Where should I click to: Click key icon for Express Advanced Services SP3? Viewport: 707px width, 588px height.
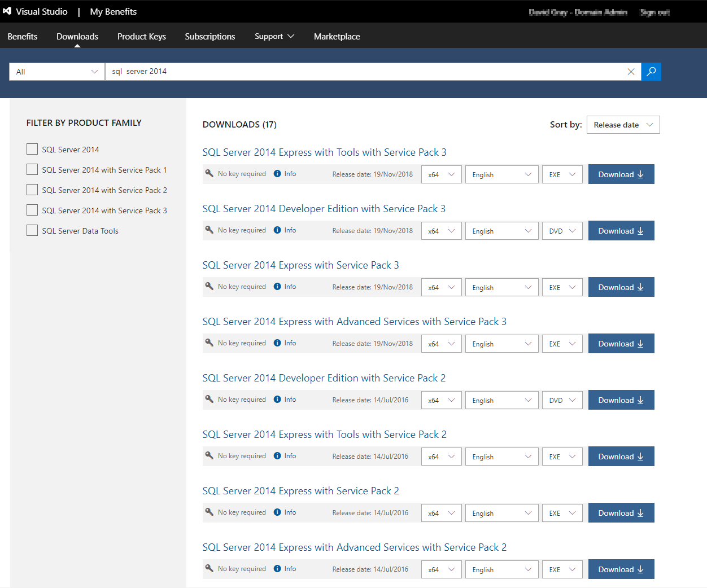coord(209,343)
